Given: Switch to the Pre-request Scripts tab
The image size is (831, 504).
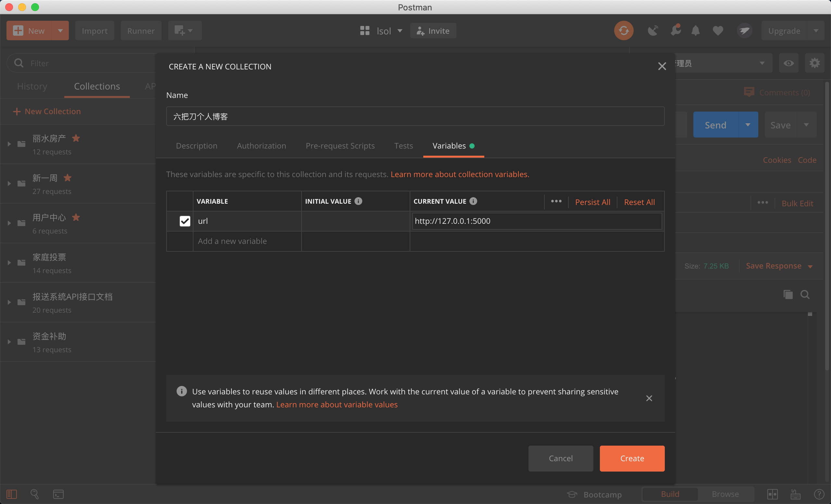Looking at the screenshot, I should (340, 146).
